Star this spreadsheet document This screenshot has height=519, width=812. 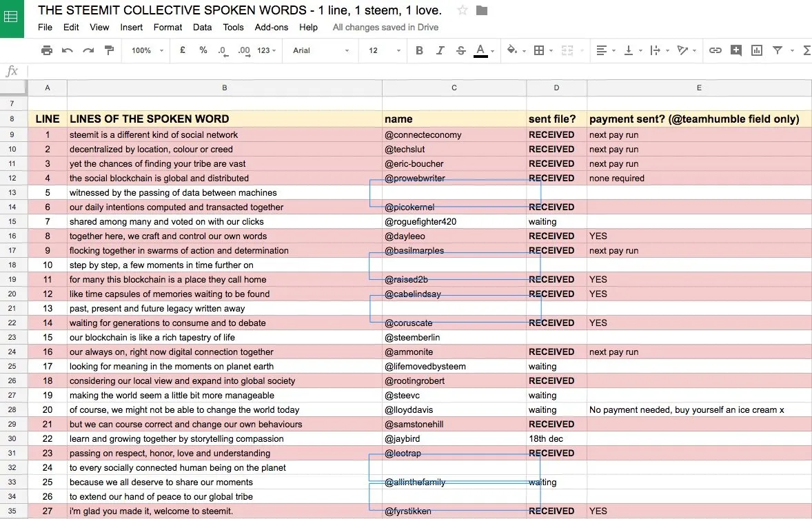[x=463, y=10]
